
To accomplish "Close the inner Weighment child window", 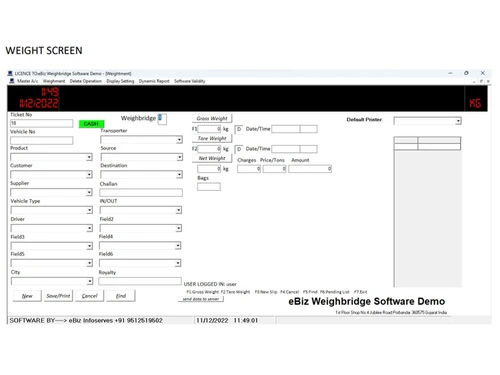I will tap(488, 81).
